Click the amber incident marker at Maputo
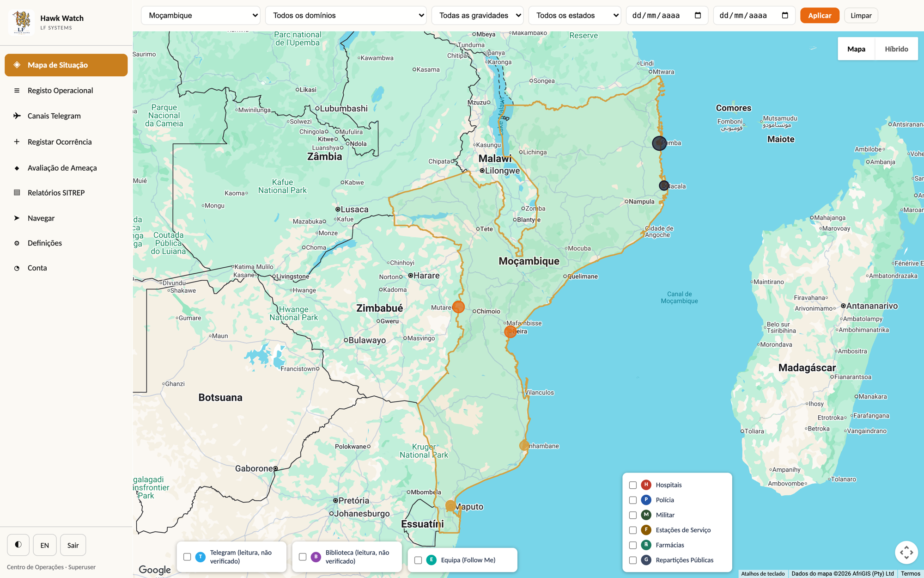Image resolution: width=924 pixels, height=578 pixels. coord(451,506)
